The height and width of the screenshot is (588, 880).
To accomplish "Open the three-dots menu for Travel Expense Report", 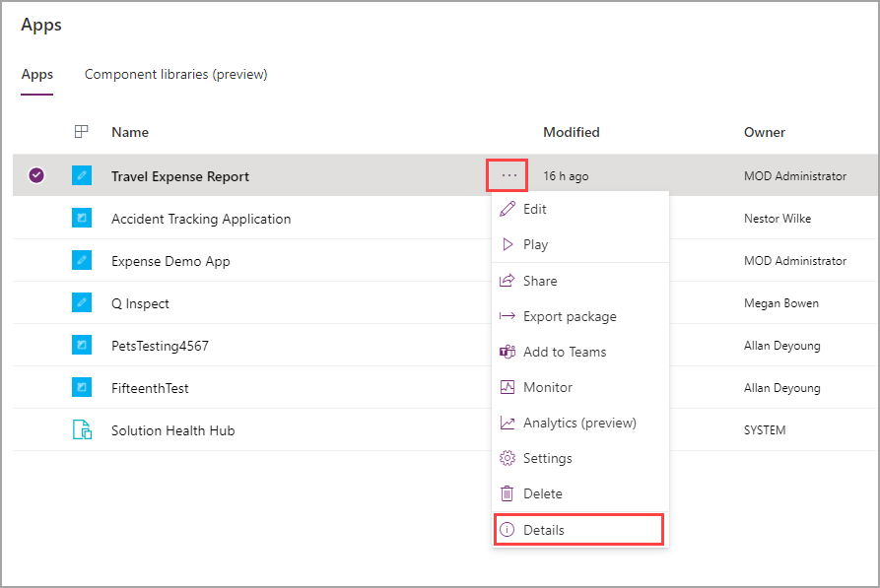I will click(508, 175).
